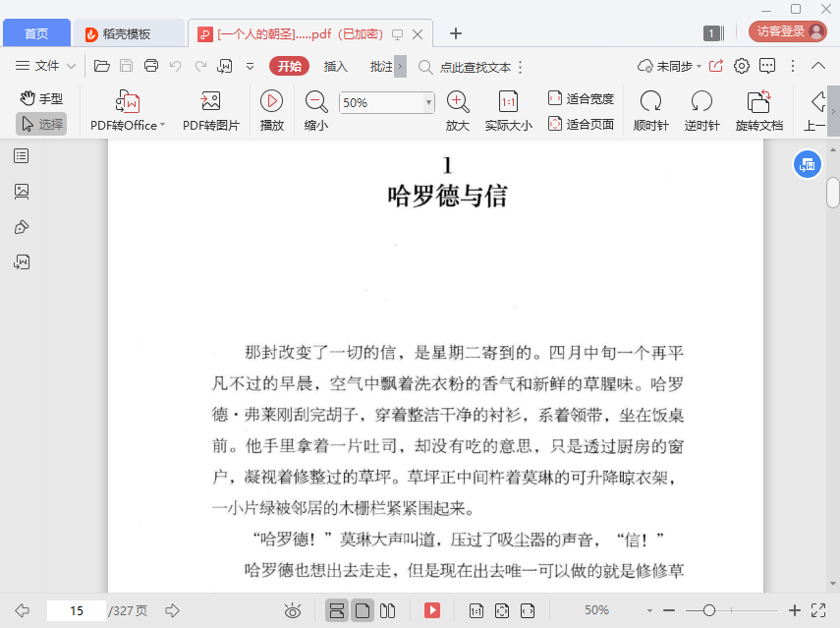Expand the quick access toolbar dropdown

pos(250,67)
